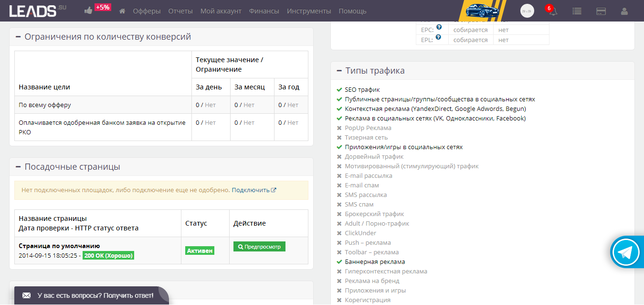Open the Финансы menu
Screen dimensions: 644x305
click(x=264, y=11)
